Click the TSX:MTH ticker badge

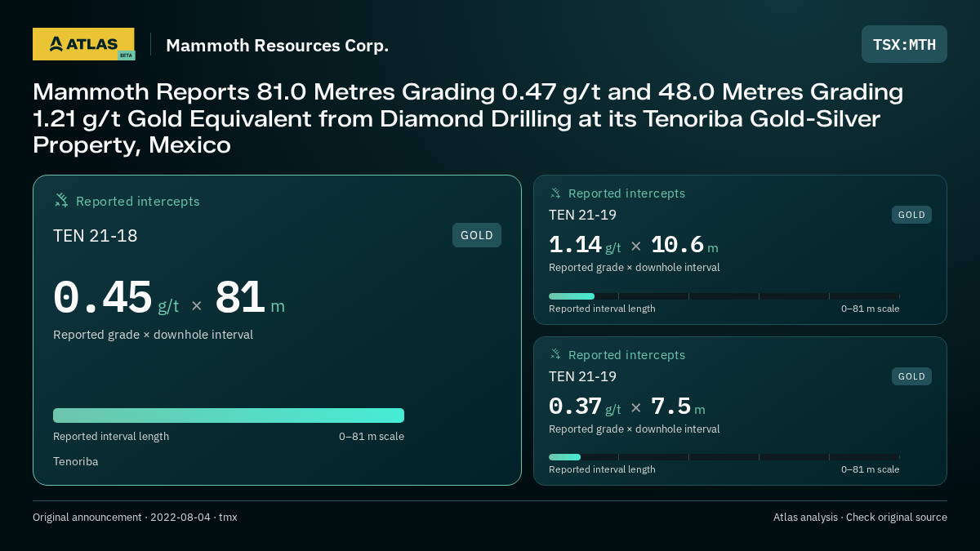[904, 44]
